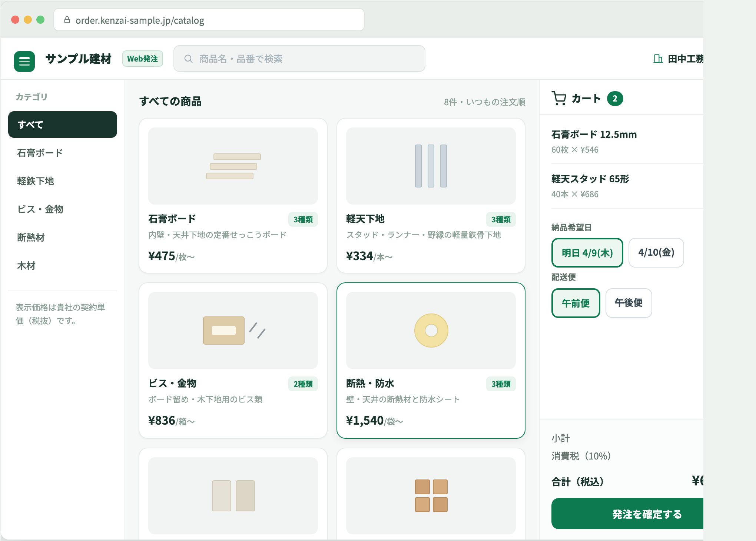Select delivery date 4/10(金)
Viewport: 756px width, 541px height.
click(x=656, y=253)
